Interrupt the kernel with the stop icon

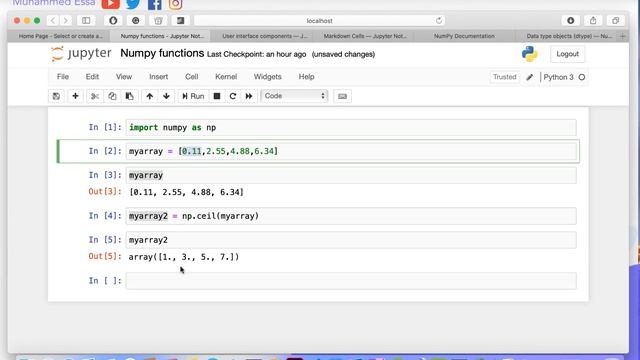tap(217, 96)
